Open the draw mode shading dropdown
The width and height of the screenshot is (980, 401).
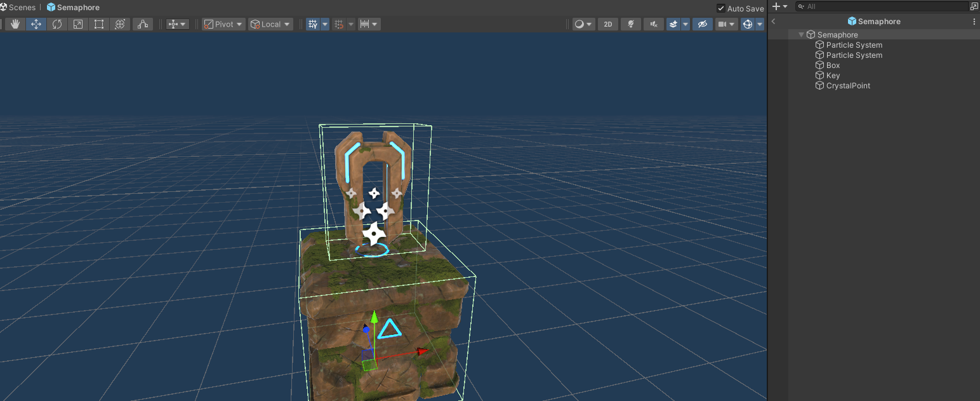point(583,24)
